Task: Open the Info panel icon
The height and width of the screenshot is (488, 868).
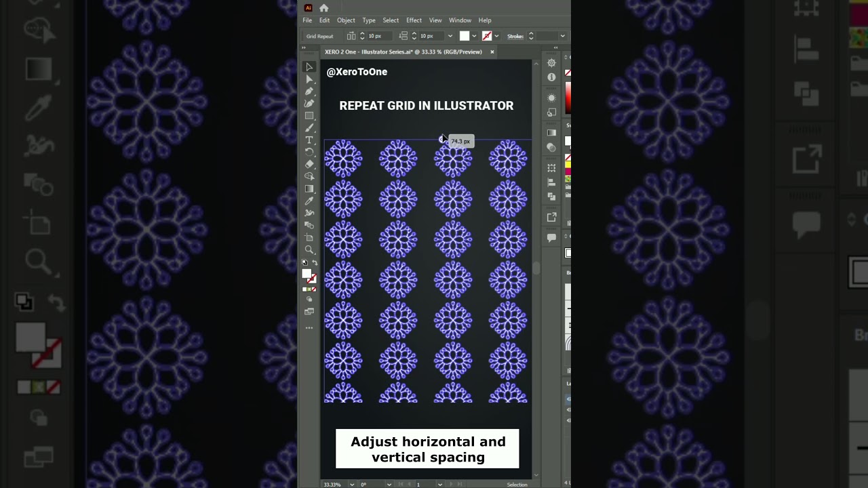Action: tap(551, 77)
